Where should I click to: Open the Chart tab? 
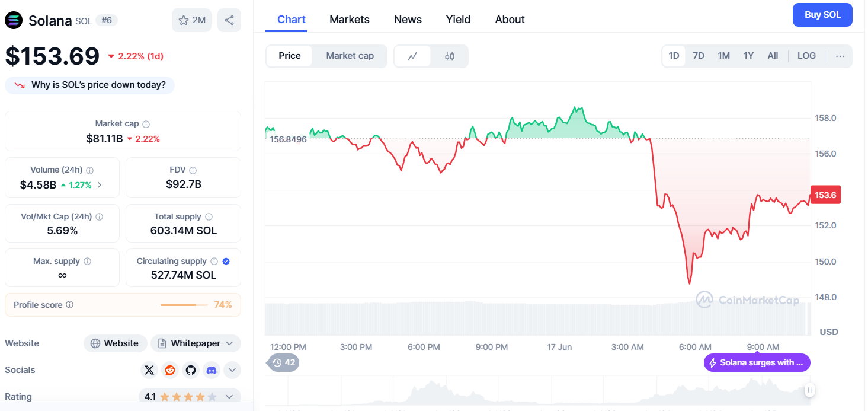click(292, 20)
